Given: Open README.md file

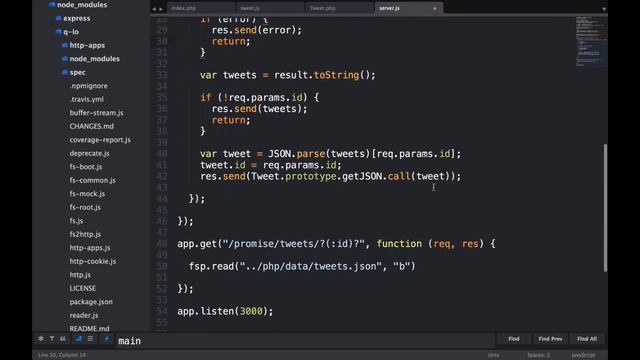Looking at the screenshot, I should point(89,329).
